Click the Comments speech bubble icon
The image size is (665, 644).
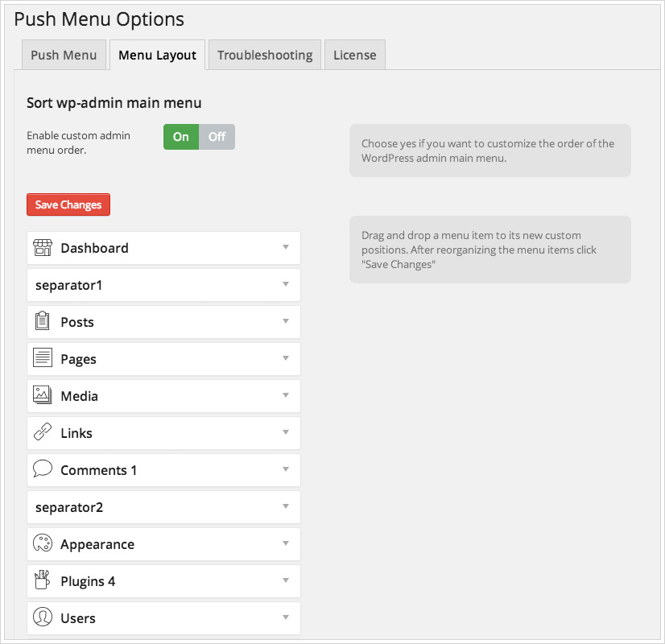click(43, 469)
